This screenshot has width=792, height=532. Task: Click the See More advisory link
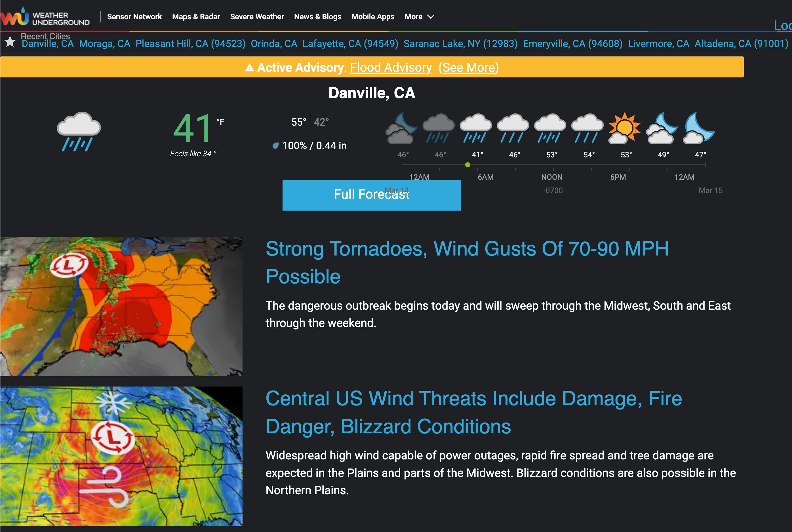click(469, 67)
